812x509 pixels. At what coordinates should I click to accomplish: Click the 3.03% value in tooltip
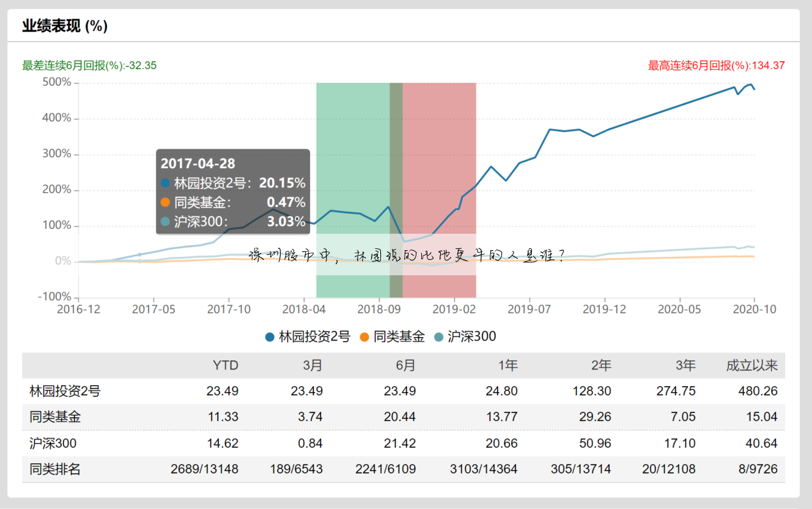click(286, 221)
